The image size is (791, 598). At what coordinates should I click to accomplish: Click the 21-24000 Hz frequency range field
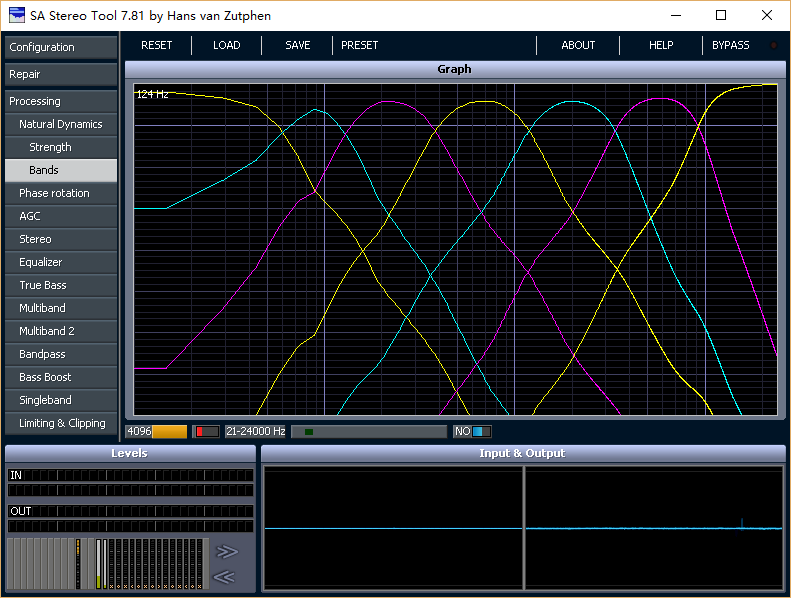coord(255,432)
